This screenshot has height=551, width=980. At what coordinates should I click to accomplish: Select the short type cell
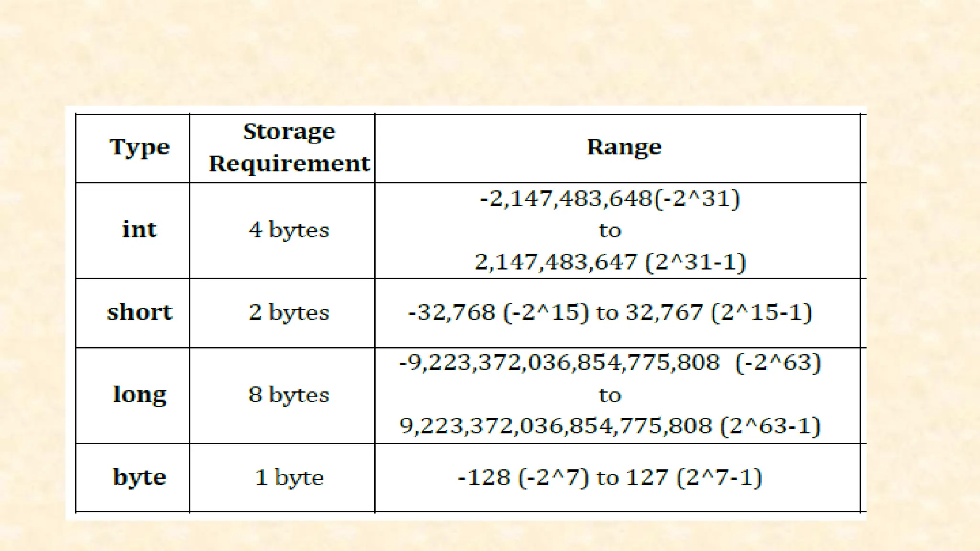click(x=133, y=313)
